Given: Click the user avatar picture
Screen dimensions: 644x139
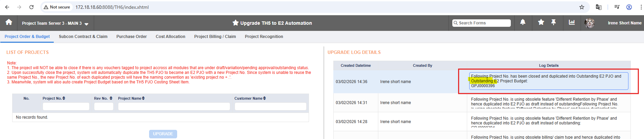Looking at the screenshot, I should (x=590, y=23).
